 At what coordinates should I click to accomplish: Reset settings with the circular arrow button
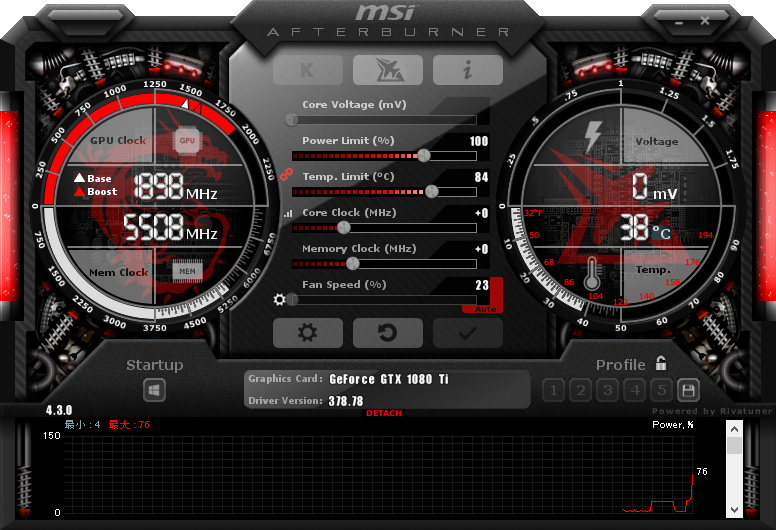point(388,333)
